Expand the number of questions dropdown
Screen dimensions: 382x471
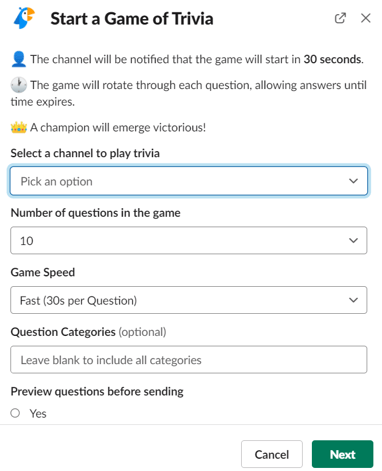click(189, 240)
